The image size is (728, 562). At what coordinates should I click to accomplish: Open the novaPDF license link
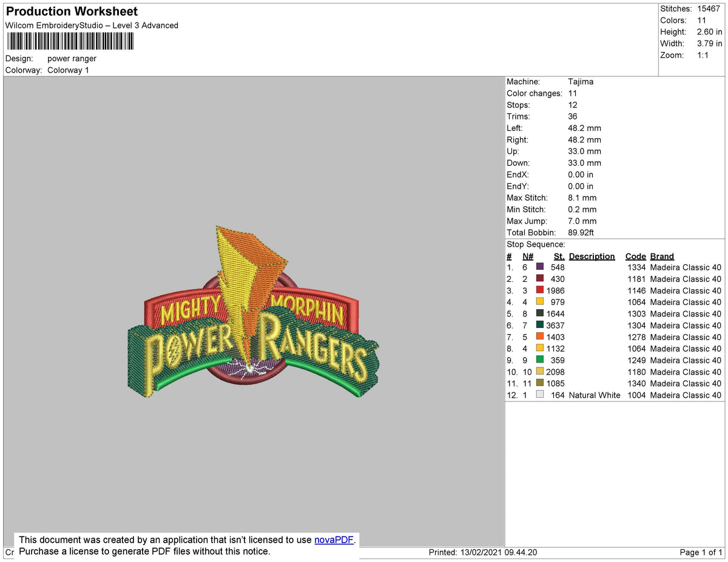coord(332,540)
